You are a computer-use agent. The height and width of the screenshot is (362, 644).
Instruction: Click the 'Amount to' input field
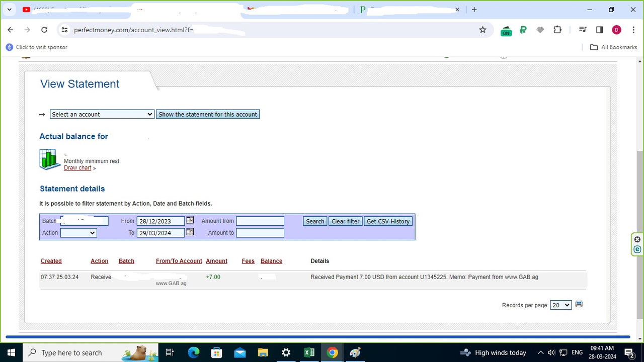(x=260, y=233)
